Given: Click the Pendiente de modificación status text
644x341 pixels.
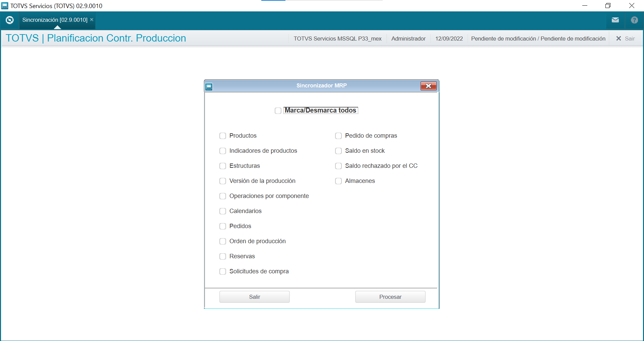Looking at the screenshot, I should 538,39.
